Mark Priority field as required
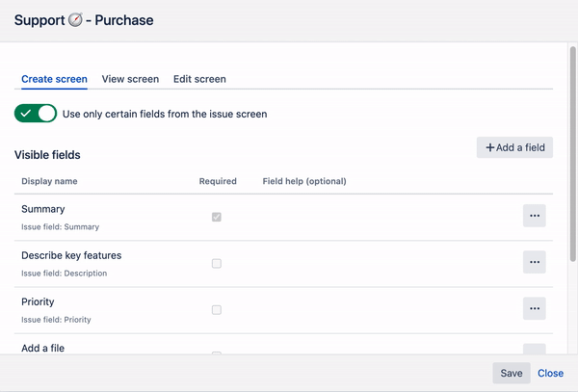This screenshot has width=578, height=392. (x=217, y=309)
